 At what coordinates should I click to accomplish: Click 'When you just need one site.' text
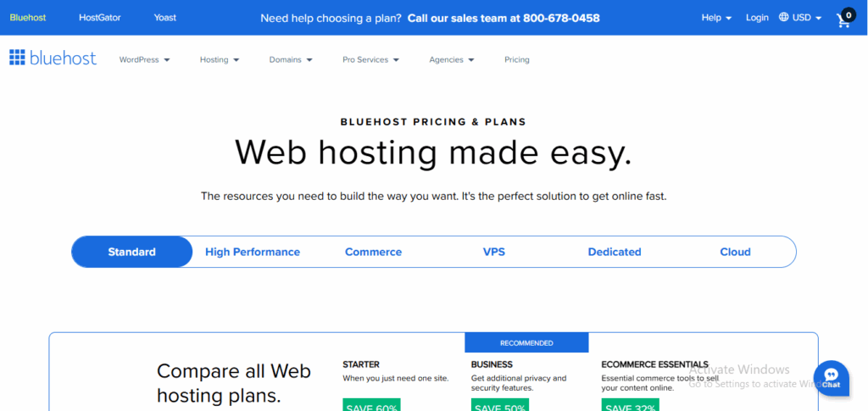(x=396, y=379)
